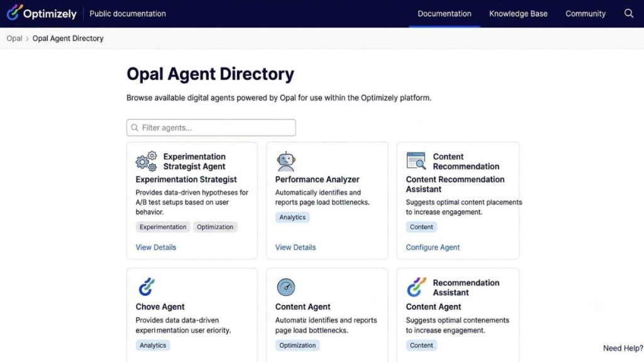View Details for Experimentation Strategist
Image resolution: width=644 pixels, height=362 pixels.
(156, 247)
